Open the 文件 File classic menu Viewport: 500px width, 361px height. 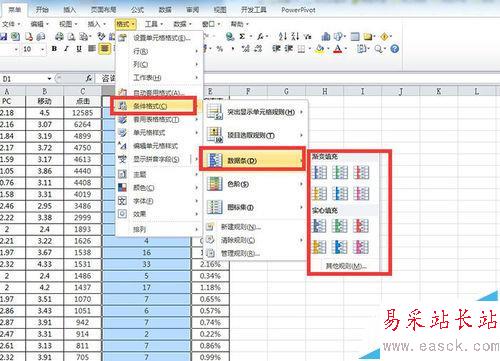coord(11,24)
